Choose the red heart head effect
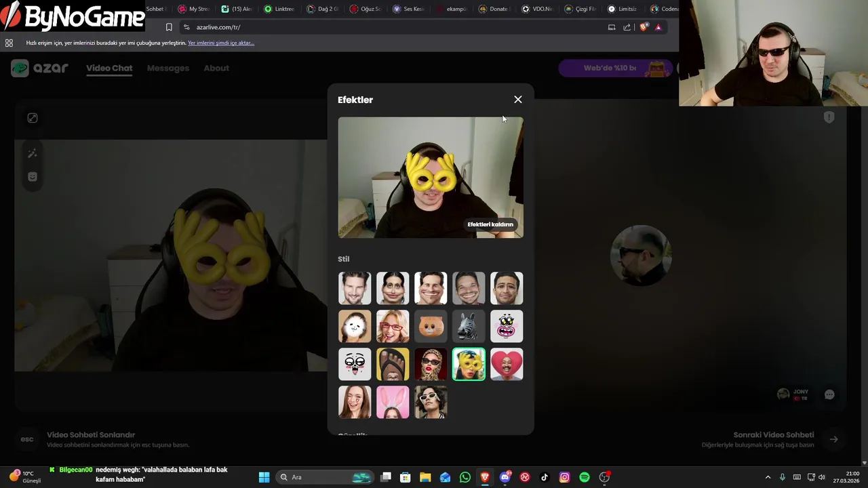The height and width of the screenshot is (488, 868). (507, 365)
